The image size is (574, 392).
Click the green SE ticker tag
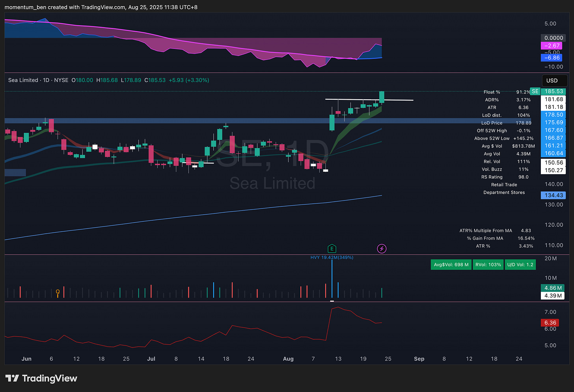pos(535,91)
